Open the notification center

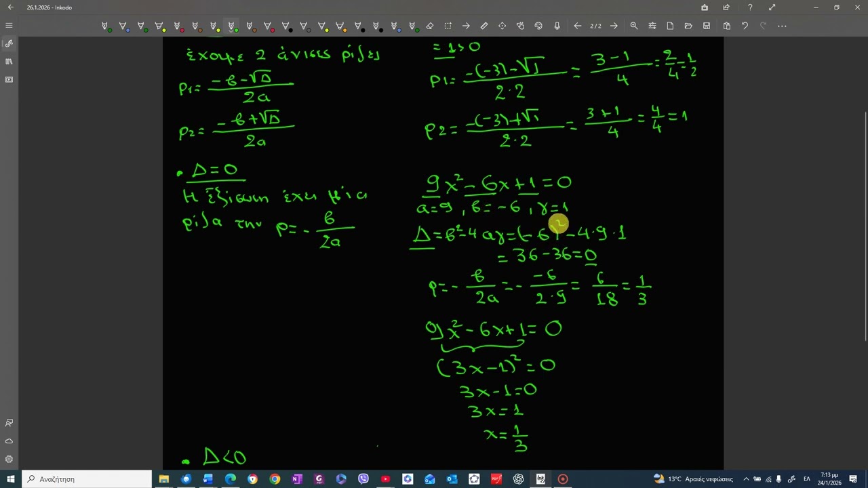coord(853,479)
